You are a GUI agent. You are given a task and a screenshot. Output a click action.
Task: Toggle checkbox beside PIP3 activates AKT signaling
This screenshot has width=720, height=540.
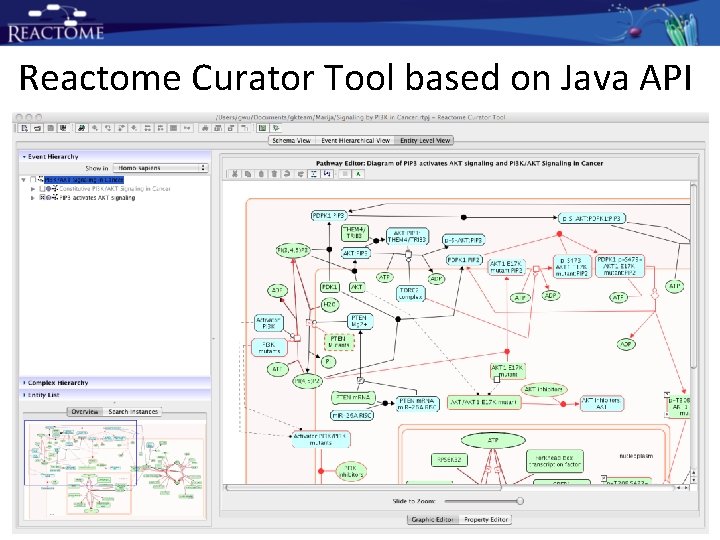(42, 197)
